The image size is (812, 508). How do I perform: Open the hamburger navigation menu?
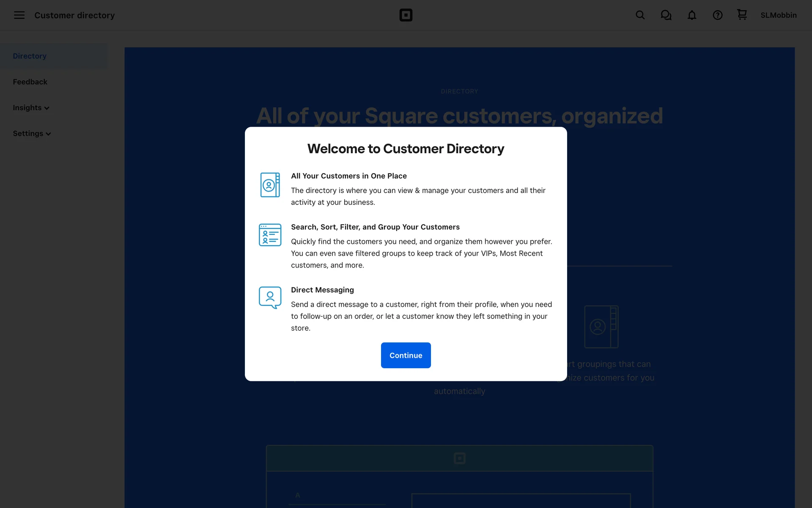coord(19,15)
